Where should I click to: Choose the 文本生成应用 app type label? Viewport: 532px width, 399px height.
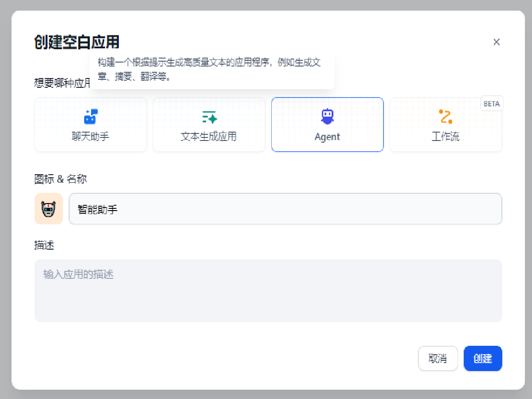click(x=209, y=137)
